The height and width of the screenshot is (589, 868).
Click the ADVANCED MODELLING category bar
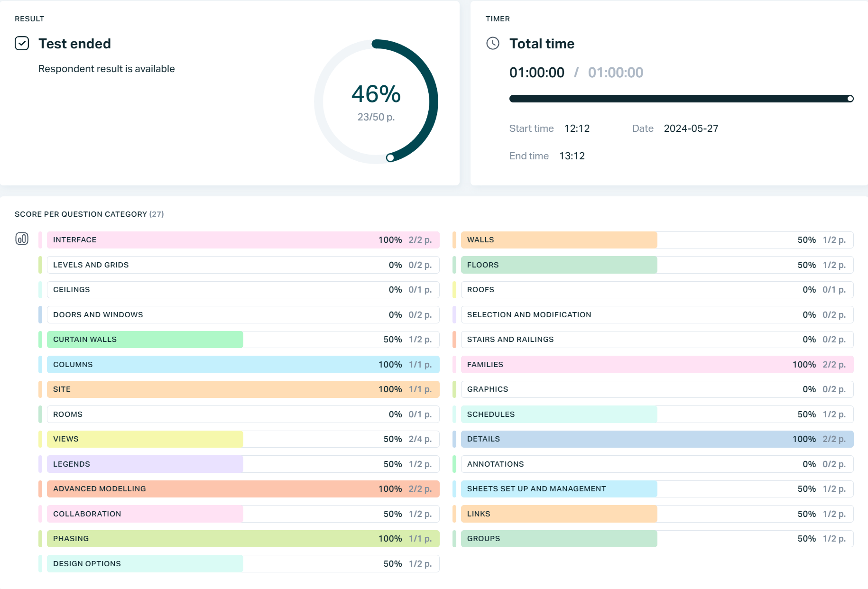pyautogui.click(x=243, y=489)
